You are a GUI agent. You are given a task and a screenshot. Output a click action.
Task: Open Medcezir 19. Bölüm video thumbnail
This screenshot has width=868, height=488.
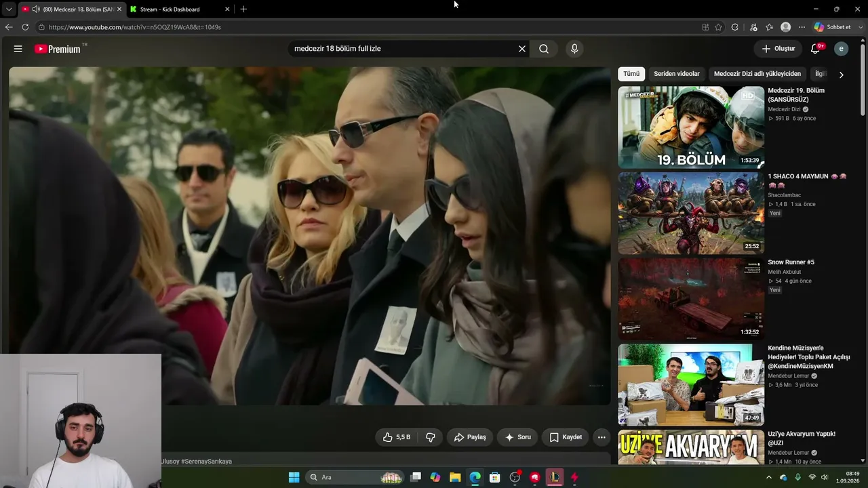691,127
